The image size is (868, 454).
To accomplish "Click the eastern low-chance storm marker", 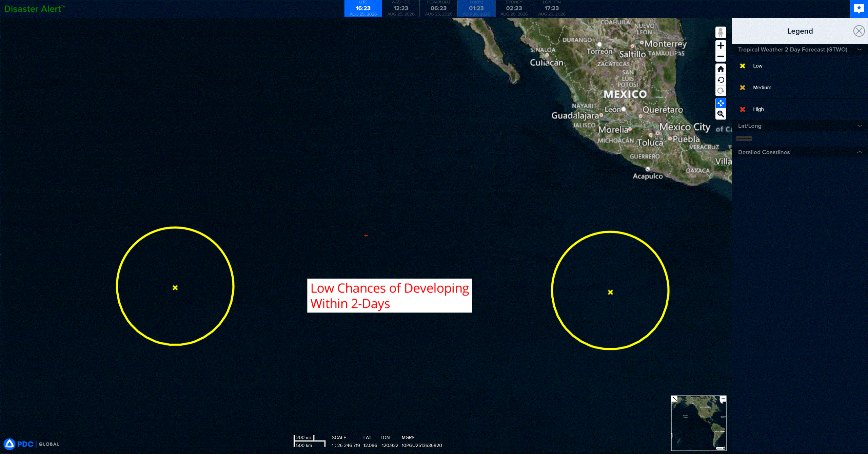I will click(x=610, y=292).
